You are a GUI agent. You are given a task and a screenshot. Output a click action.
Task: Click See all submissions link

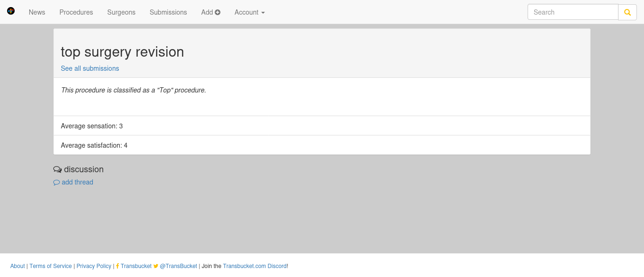tap(90, 68)
